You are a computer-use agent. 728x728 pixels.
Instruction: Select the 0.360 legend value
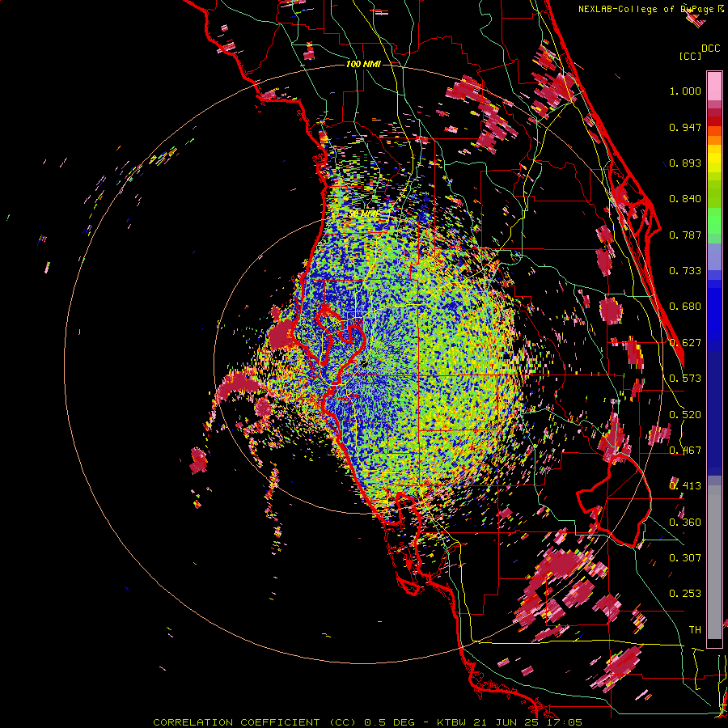[685, 523]
